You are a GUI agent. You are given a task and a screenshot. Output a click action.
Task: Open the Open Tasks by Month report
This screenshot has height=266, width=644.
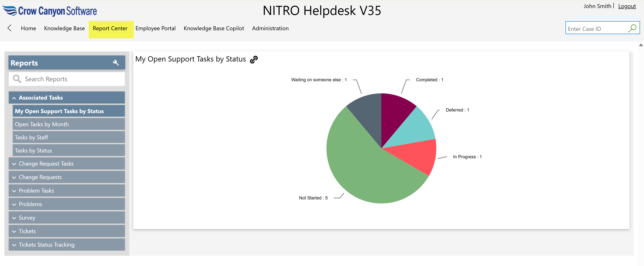coord(42,124)
